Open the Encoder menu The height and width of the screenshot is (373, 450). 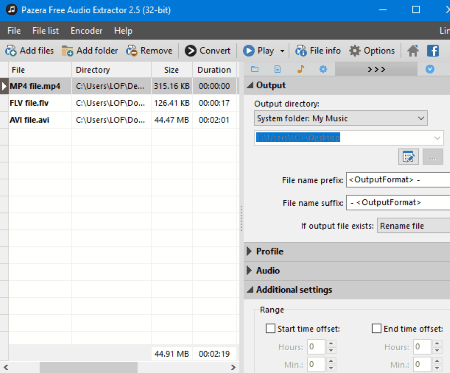tap(86, 31)
